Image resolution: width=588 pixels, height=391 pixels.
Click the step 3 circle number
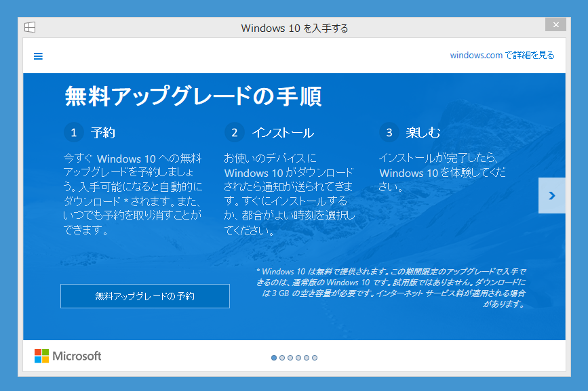389,132
